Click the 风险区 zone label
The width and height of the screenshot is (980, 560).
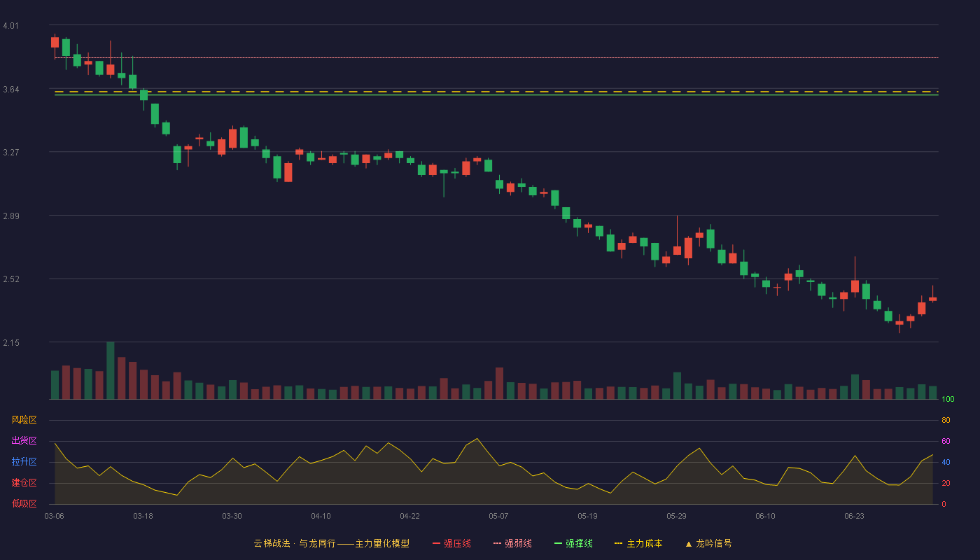coord(24,420)
